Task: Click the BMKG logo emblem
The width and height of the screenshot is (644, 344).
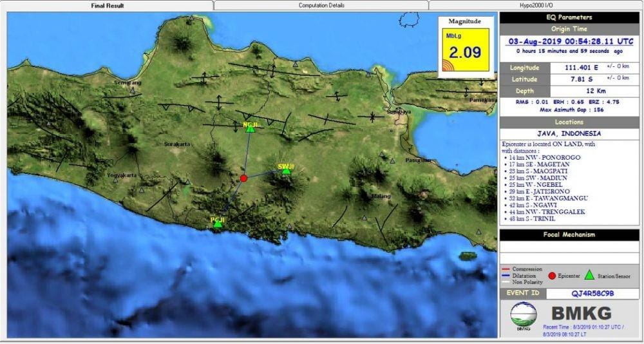Action: coord(523,316)
